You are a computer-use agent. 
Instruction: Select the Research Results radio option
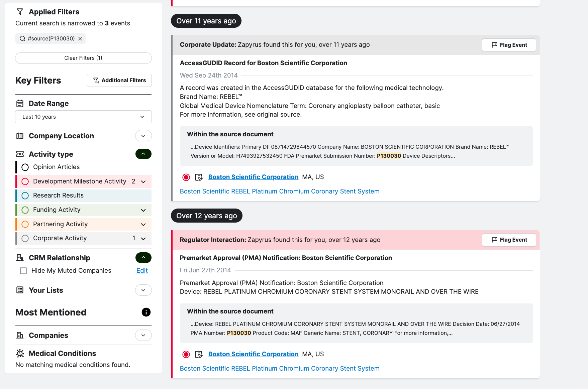(x=25, y=196)
